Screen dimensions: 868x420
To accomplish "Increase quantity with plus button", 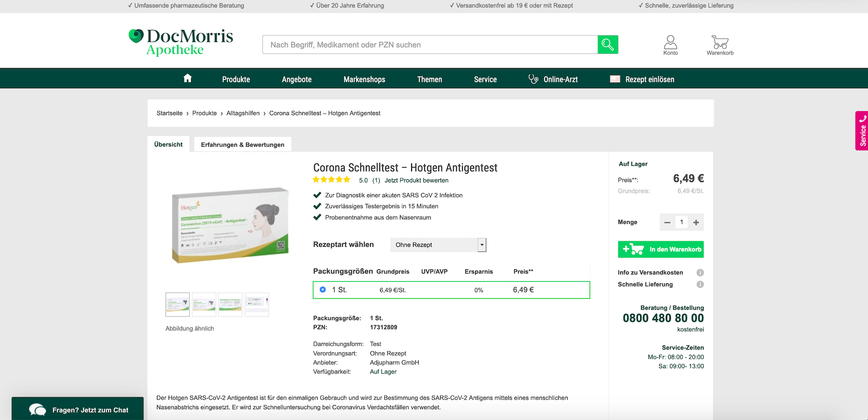I will (696, 223).
